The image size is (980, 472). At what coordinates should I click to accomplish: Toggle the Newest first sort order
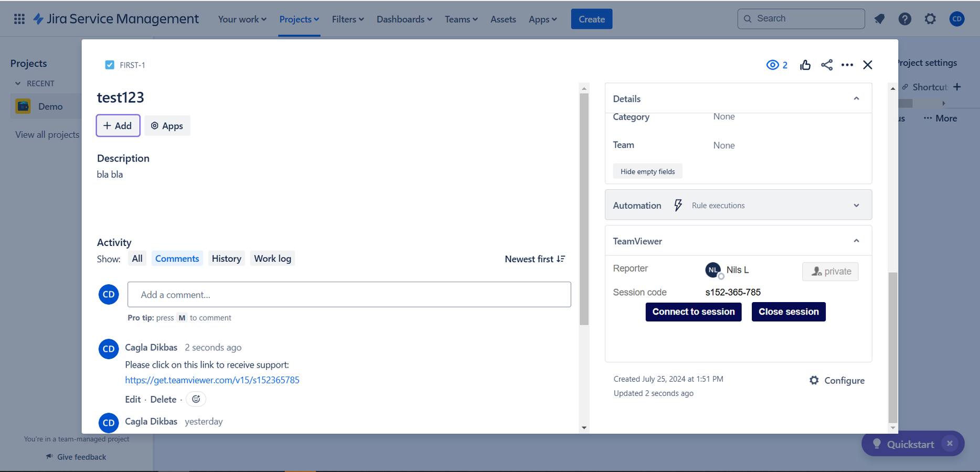pos(535,259)
